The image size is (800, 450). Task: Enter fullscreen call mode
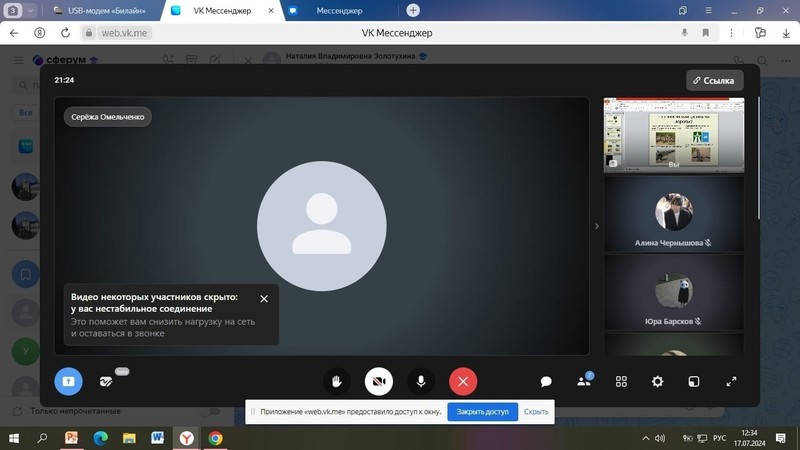(x=731, y=381)
